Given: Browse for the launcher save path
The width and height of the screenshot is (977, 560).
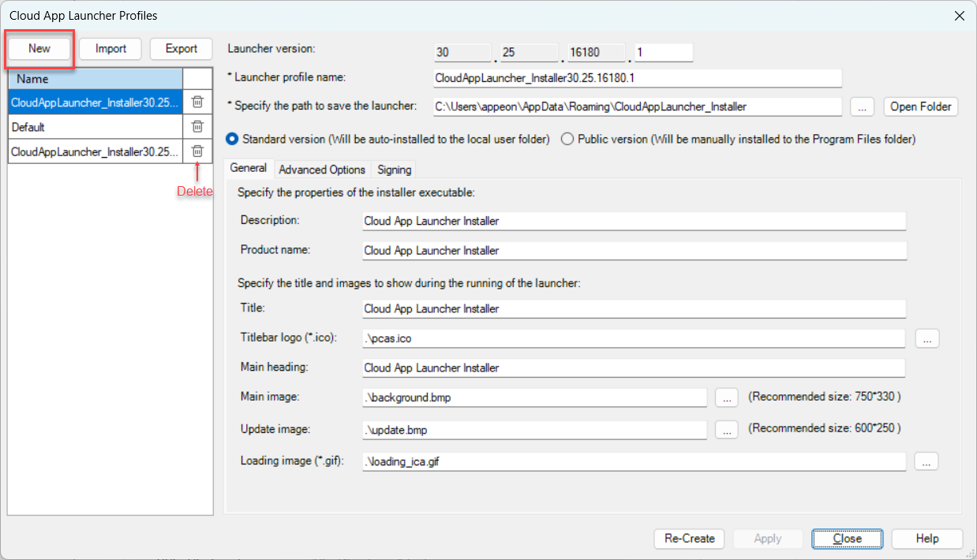Looking at the screenshot, I should (x=863, y=106).
